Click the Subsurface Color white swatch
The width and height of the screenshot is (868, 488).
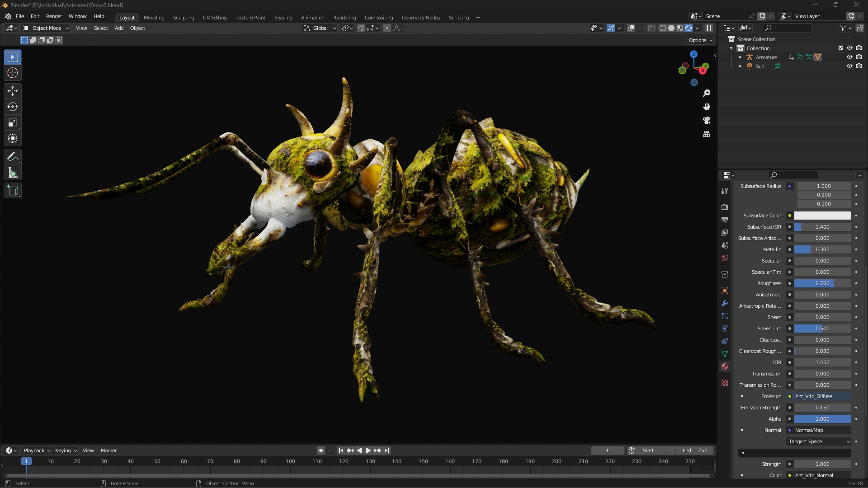tap(822, 216)
